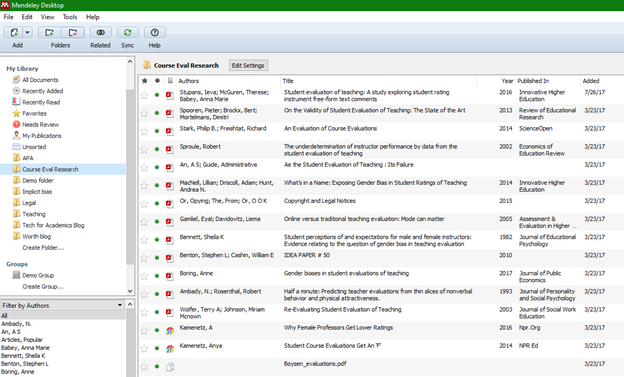Open PDF icon for Wolfer, Terry A row
624x377 pixels.
[x=170, y=312]
